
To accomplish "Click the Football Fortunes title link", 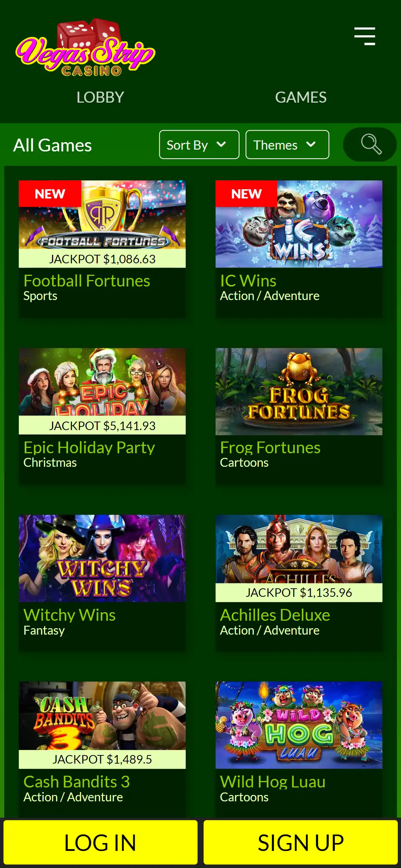I will [x=87, y=281].
